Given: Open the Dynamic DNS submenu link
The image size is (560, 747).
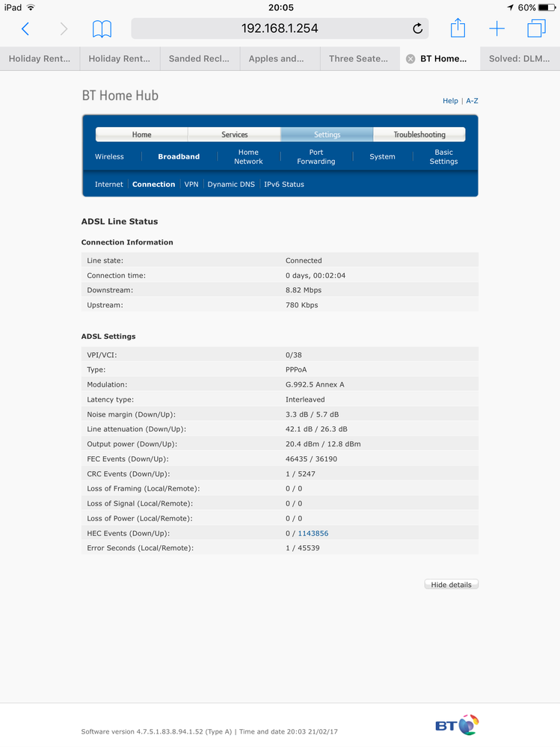Looking at the screenshot, I should 231,185.
